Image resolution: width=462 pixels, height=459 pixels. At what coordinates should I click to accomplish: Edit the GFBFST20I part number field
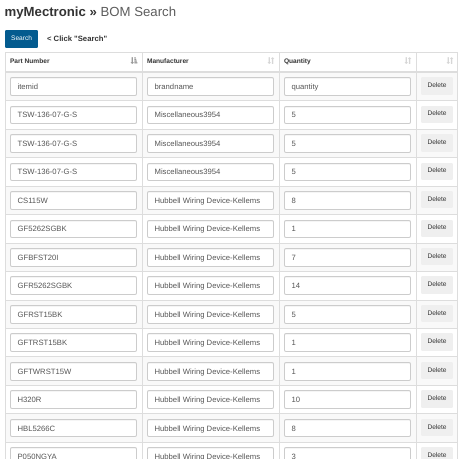coord(73,257)
